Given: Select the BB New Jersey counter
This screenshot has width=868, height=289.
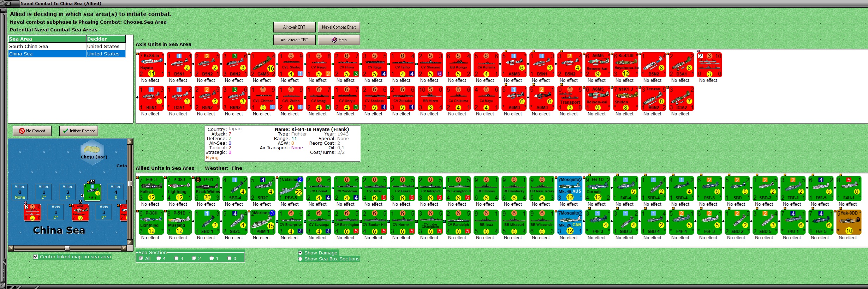Looking at the screenshot, I should (542, 189).
